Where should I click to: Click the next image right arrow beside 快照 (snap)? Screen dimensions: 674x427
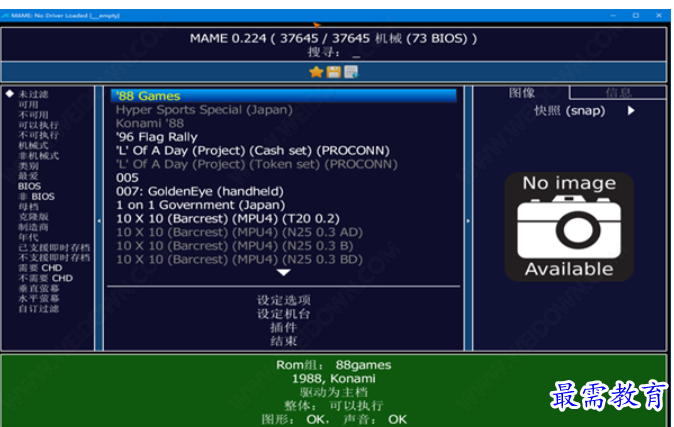631,111
